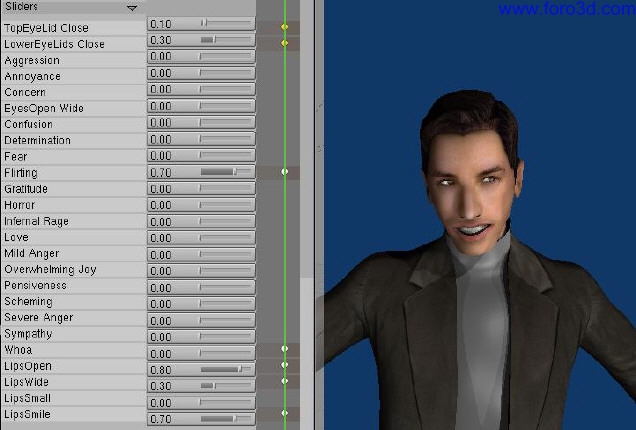636x430 pixels.
Task: Select the Sliders panel header
Action: tap(74, 7)
